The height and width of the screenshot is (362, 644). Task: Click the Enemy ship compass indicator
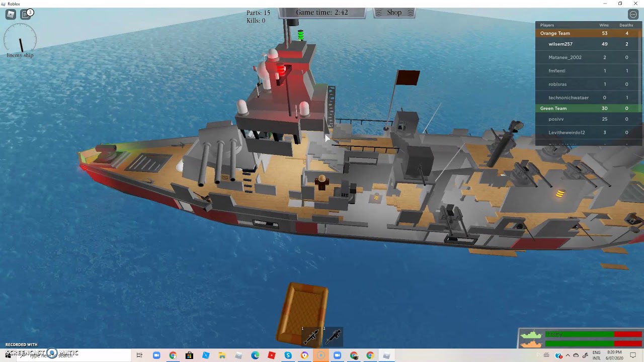coord(20,40)
